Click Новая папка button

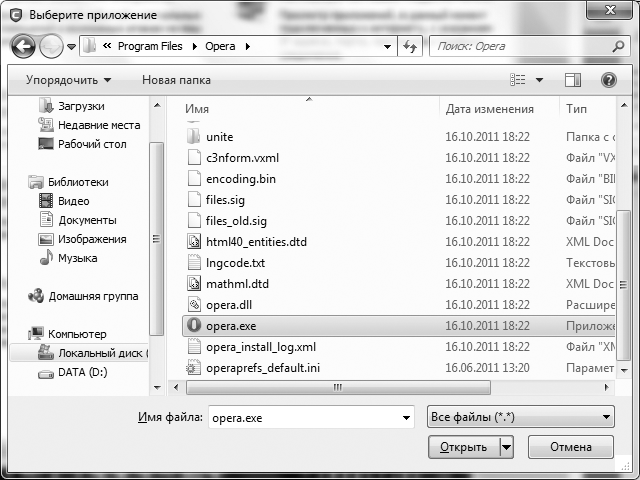click(x=176, y=80)
